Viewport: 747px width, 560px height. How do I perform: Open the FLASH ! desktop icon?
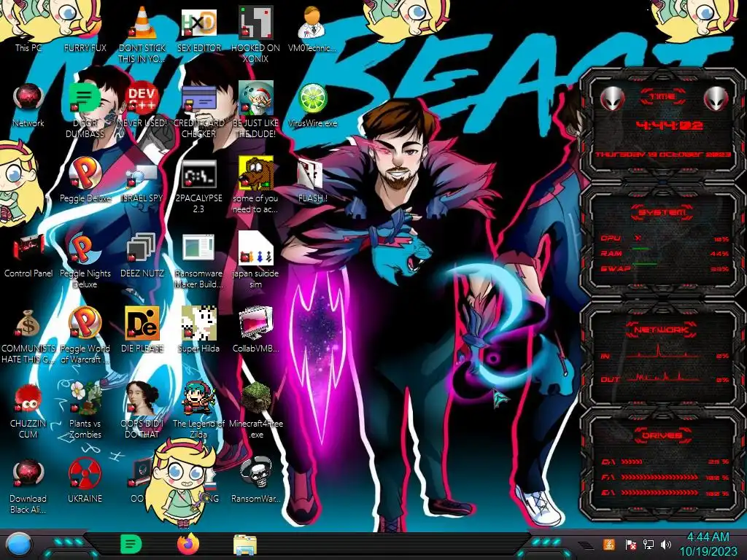click(312, 181)
